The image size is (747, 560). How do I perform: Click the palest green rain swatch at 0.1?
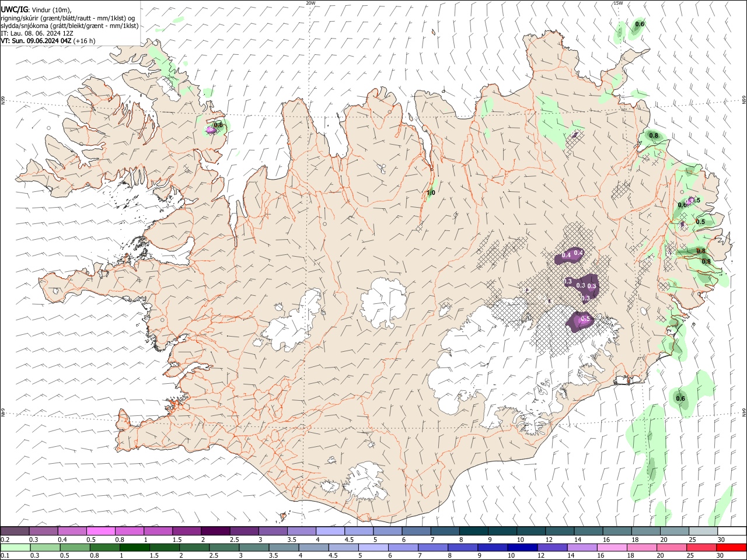[x=15, y=547]
